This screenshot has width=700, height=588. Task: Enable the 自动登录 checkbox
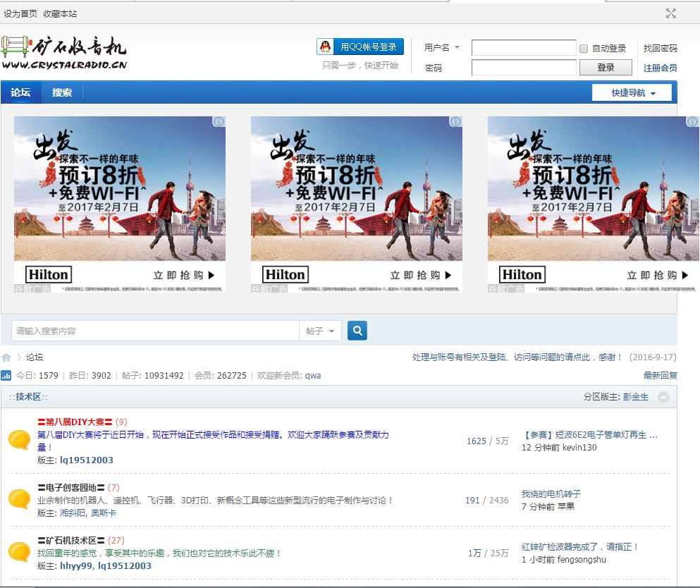(x=584, y=49)
